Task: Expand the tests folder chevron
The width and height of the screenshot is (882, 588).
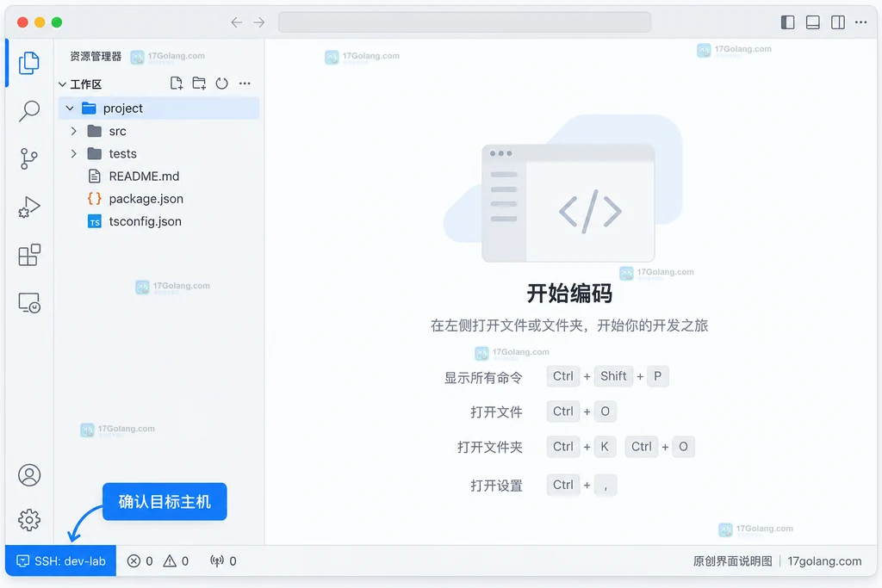Action: tap(74, 153)
